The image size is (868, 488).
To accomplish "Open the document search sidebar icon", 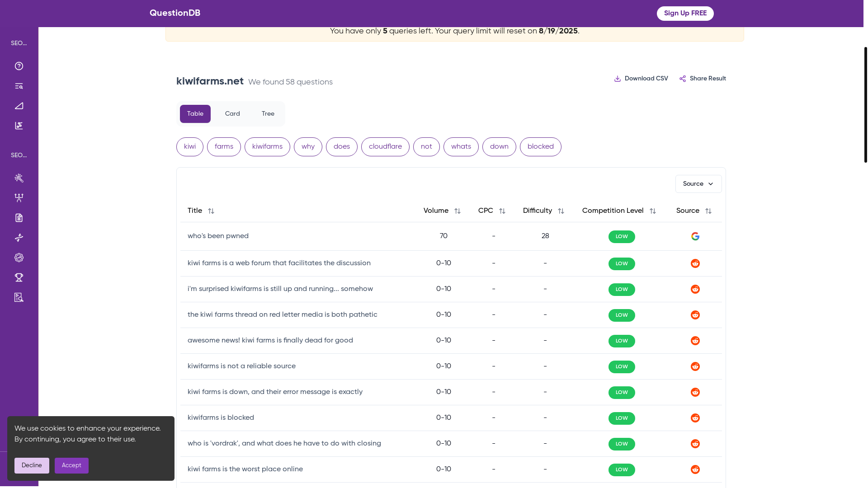I will pos(19,297).
